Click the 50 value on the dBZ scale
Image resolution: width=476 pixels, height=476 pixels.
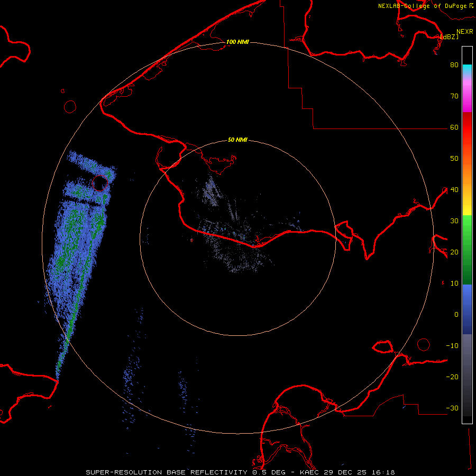(454, 159)
